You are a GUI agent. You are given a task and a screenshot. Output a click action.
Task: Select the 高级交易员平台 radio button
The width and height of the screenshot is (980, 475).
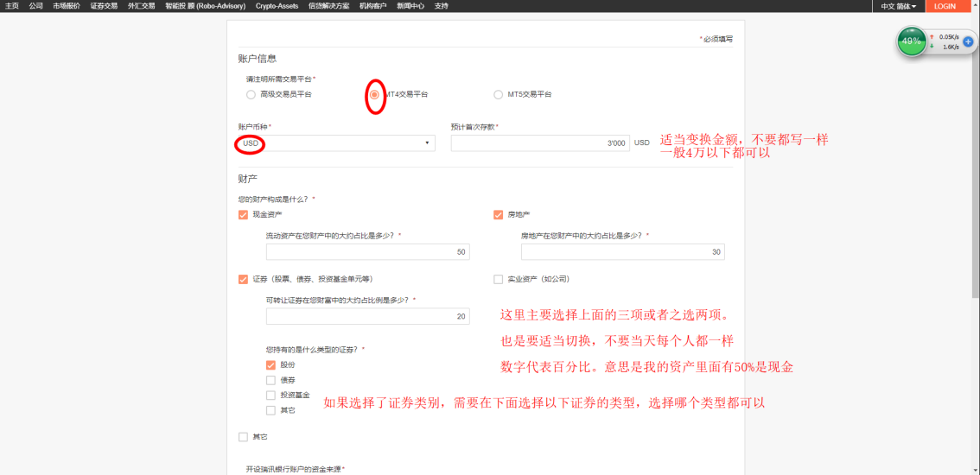[x=251, y=94]
